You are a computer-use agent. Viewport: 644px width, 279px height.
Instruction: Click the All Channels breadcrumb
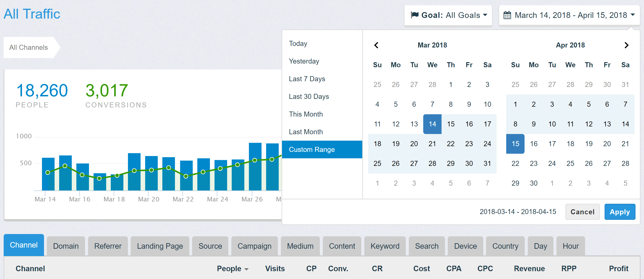(x=28, y=47)
